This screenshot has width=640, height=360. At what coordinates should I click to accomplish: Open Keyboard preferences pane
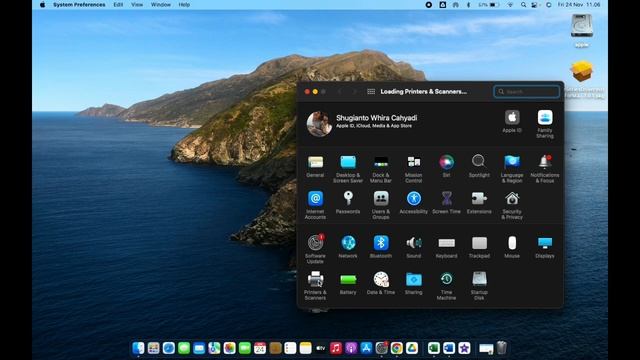coord(446,243)
